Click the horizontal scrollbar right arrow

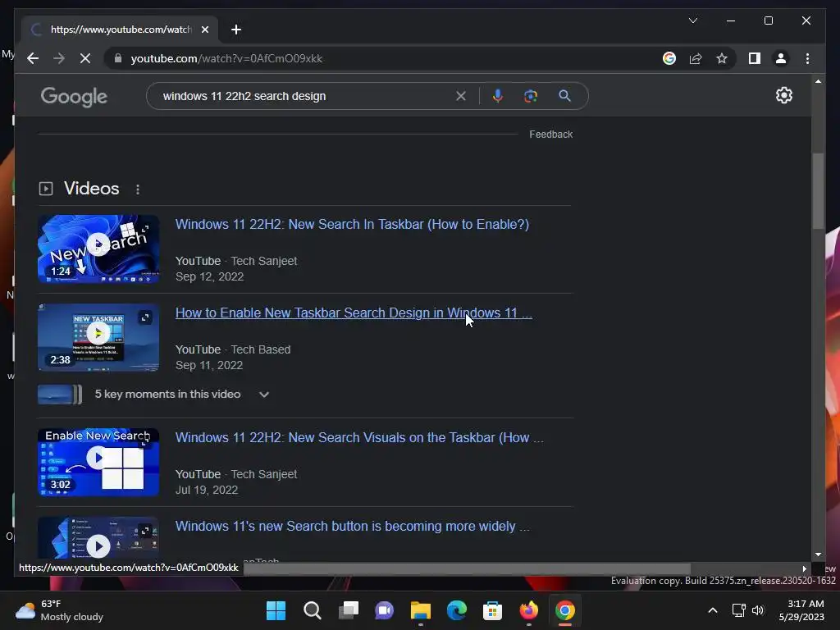pos(804,568)
